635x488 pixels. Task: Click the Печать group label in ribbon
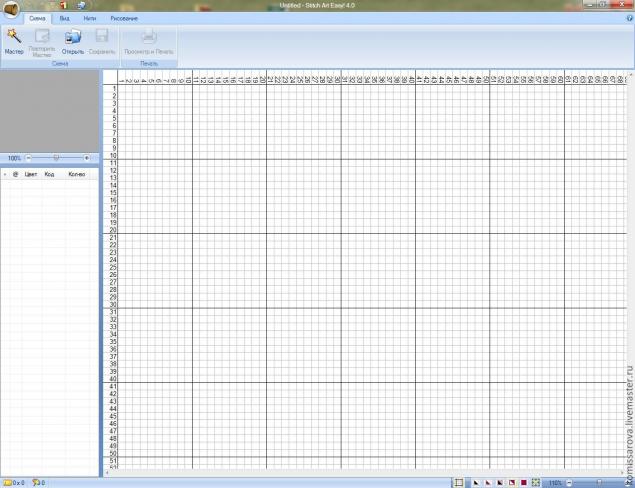point(149,64)
